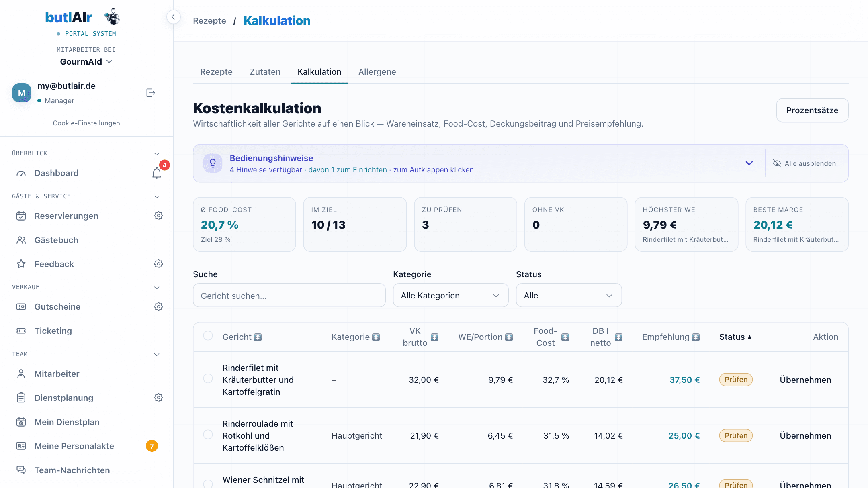Screen dimensions: 868x488
Task: Open settings gear next to Reservierungen
Action: [x=158, y=216]
